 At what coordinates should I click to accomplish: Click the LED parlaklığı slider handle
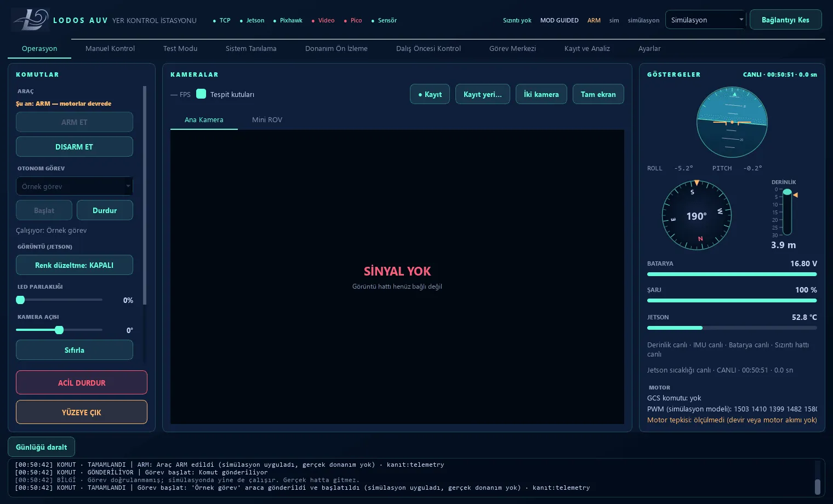pyautogui.click(x=20, y=300)
